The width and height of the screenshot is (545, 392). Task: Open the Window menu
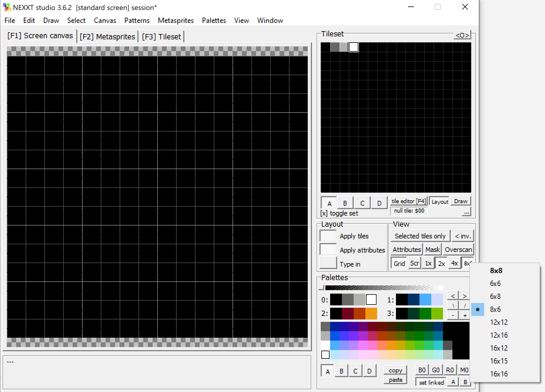(x=270, y=20)
